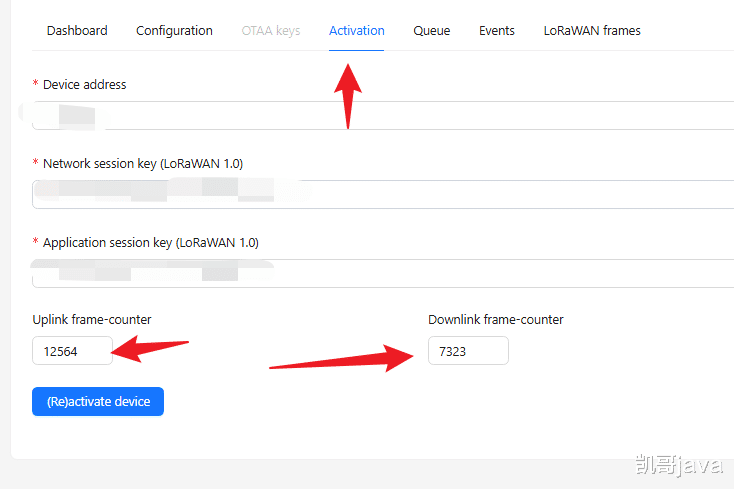
Task: Select the Application session key input box
Action: click(x=383, y=273)
